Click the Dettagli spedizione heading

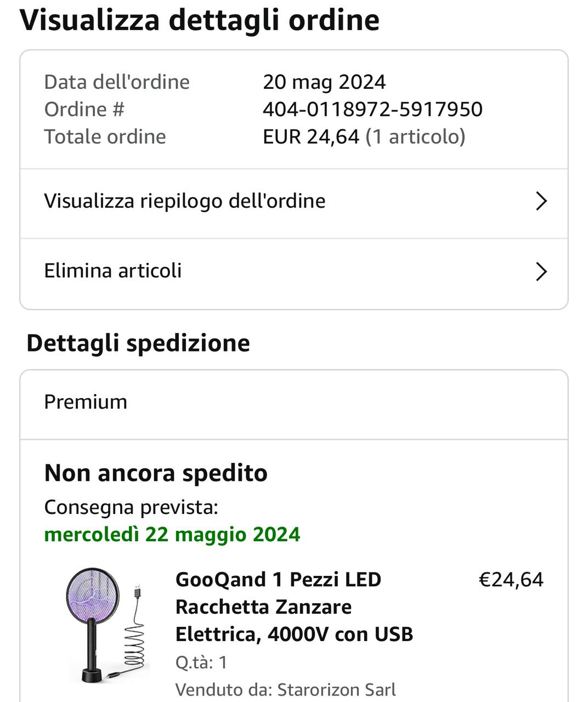pos(138,343)
